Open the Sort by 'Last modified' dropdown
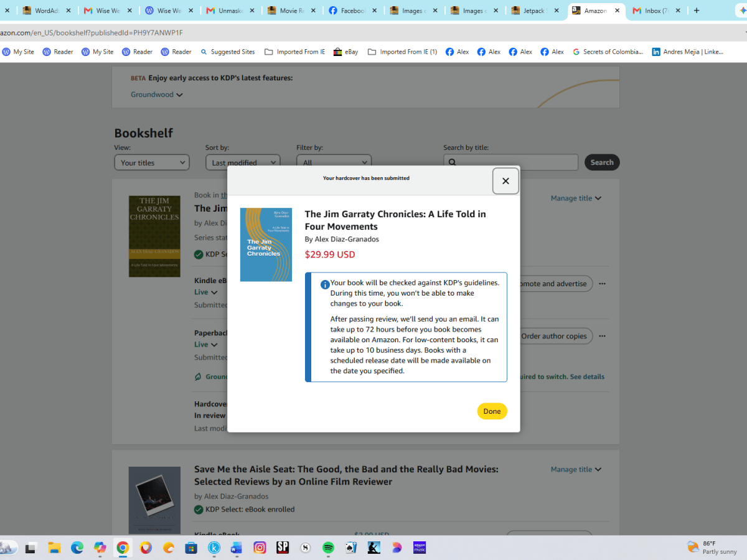This screenshot has width=747, height=560. (x=243, y=162)
